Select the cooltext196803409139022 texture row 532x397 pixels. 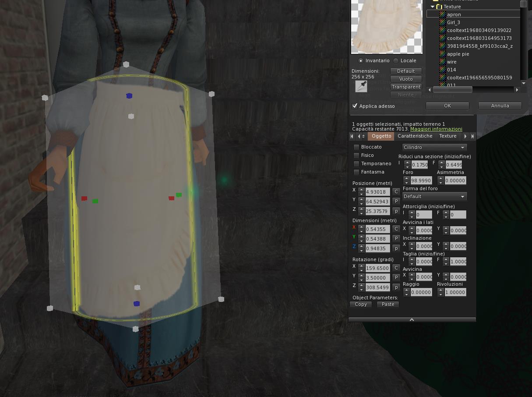point(473,30)
